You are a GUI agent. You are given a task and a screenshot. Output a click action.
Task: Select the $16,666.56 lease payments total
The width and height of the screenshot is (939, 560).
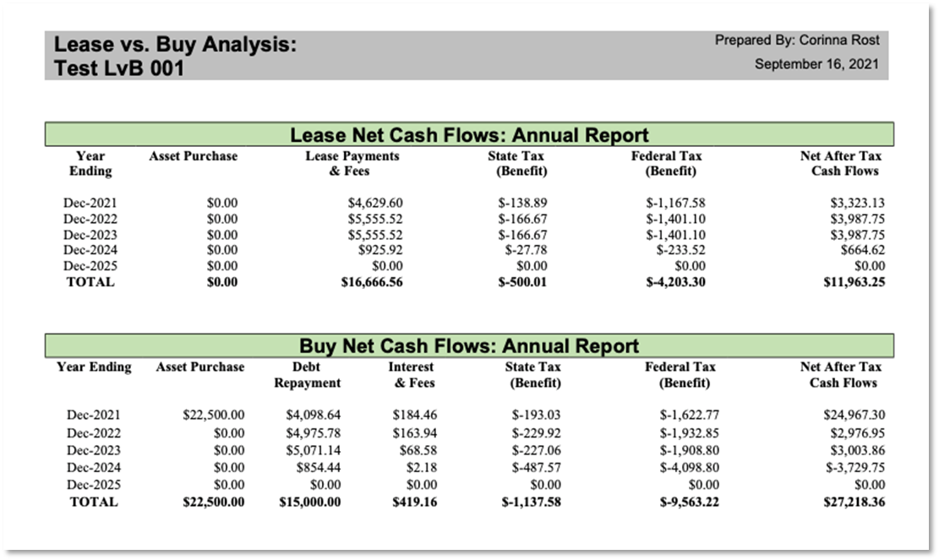tap(370, 282)
